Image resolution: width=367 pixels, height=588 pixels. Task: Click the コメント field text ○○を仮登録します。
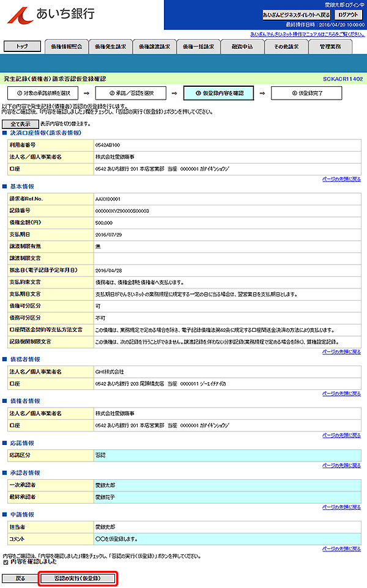116,539
